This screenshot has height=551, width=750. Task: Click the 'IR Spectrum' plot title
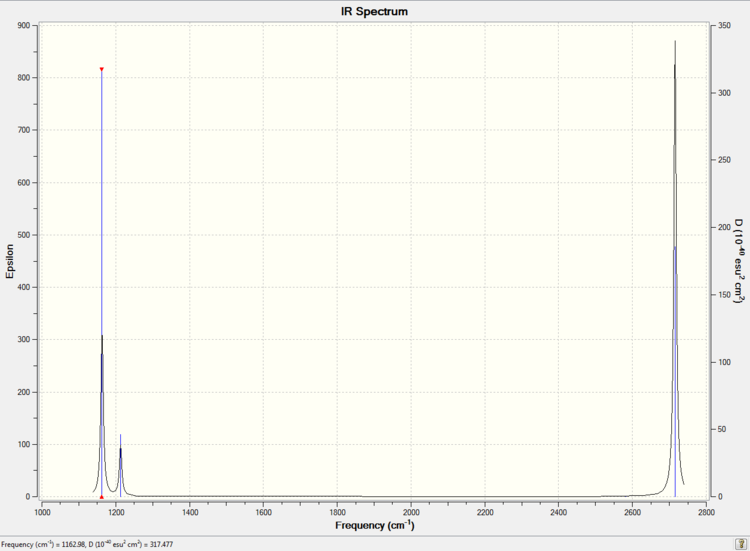[374, 11]
